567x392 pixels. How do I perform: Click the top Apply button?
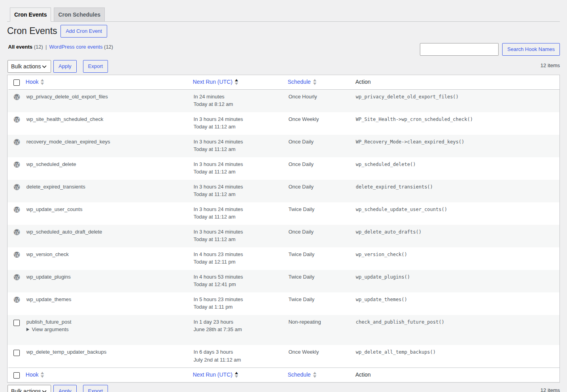tap(65, 66)
